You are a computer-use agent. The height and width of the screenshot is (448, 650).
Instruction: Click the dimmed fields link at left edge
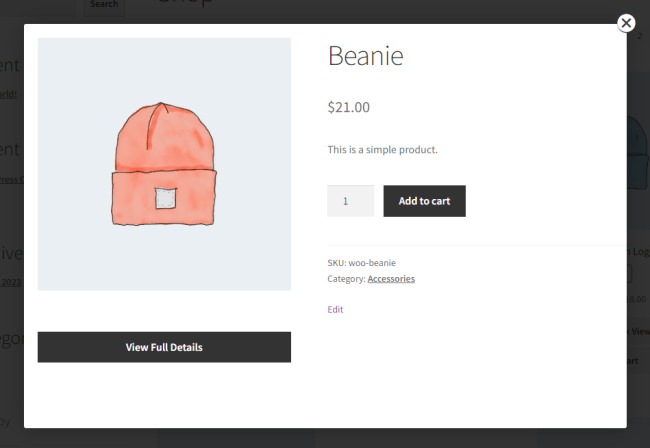tap(9, 94)
